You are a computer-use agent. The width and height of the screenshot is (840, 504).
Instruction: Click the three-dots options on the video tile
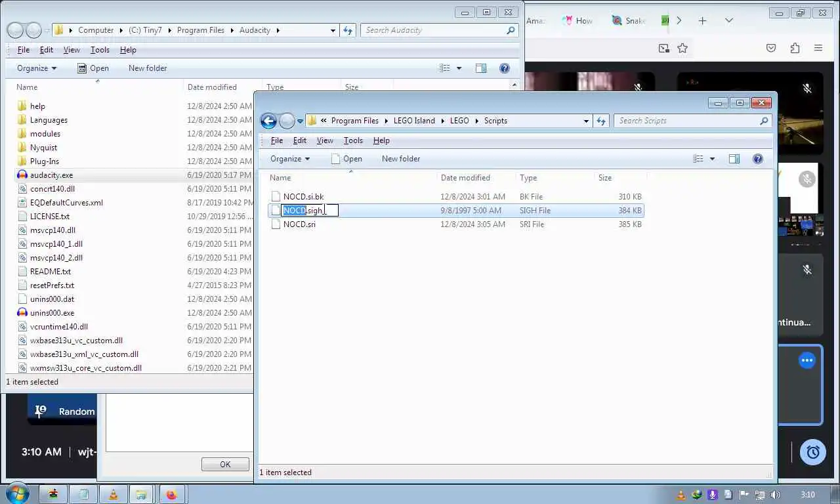[807, 360]
